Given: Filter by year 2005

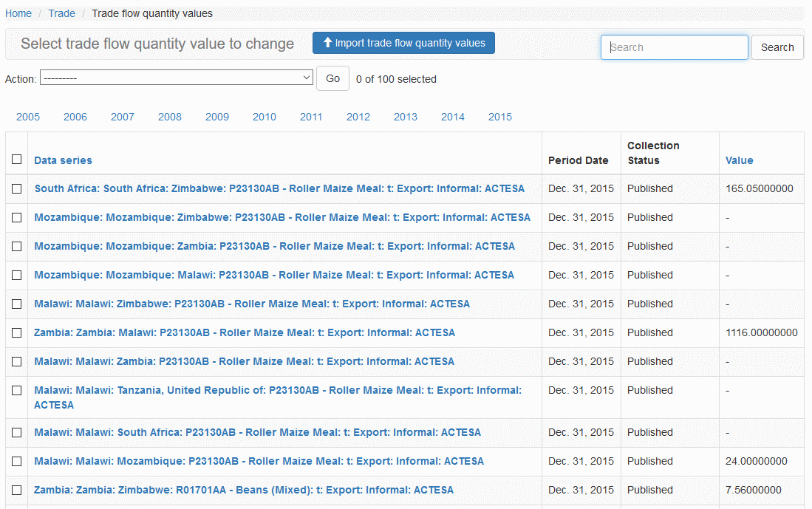Looking at the screenshot, I should (28, 117).
